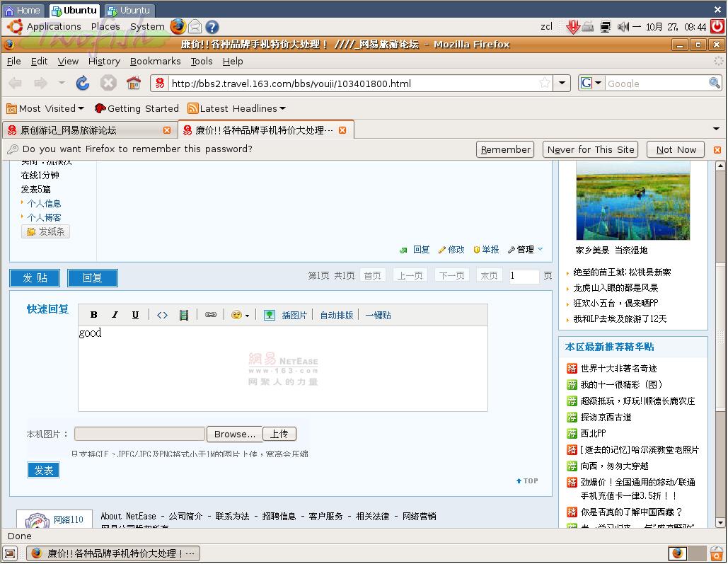Toggle underline in quick reply editor
Viewport: 728px width, 564px height.
(135, 315)
